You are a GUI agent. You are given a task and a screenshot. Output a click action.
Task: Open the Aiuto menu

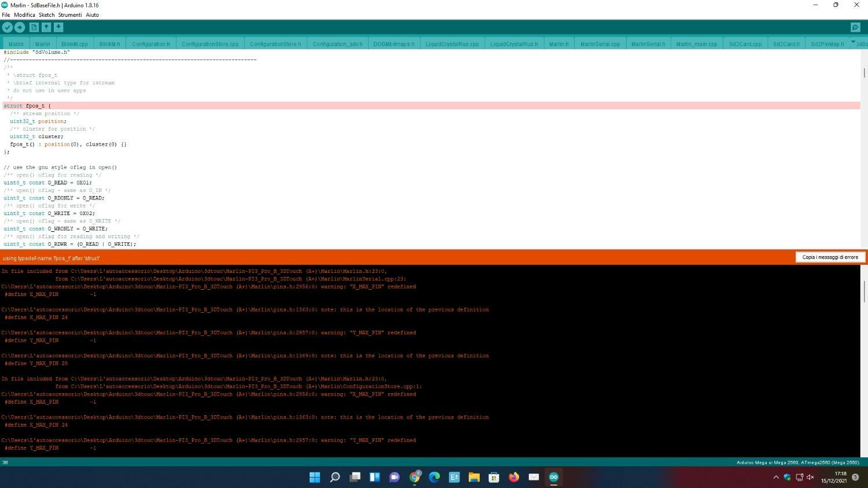(x=92, y=14)
